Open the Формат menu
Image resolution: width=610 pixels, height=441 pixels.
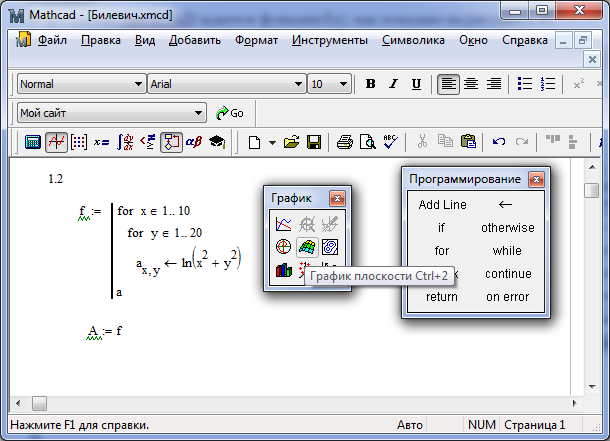click(256, 40)
